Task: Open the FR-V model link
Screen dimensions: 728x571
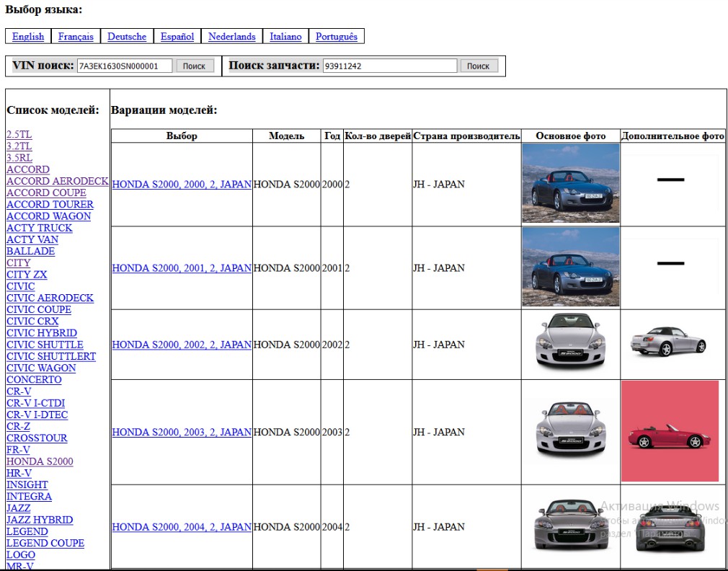Action: point(18,449)
